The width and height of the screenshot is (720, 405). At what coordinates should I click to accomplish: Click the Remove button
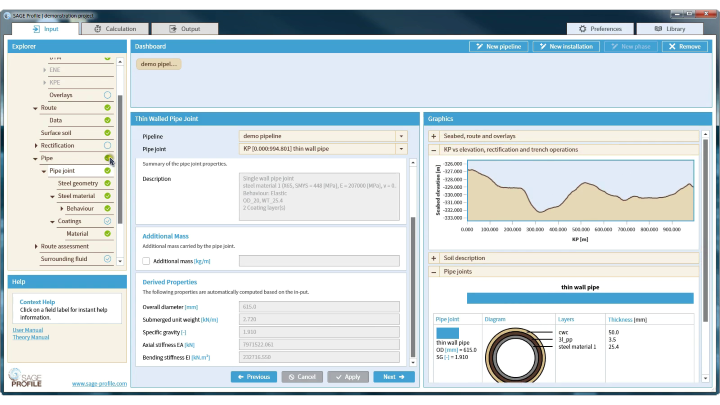pos(685,46)
